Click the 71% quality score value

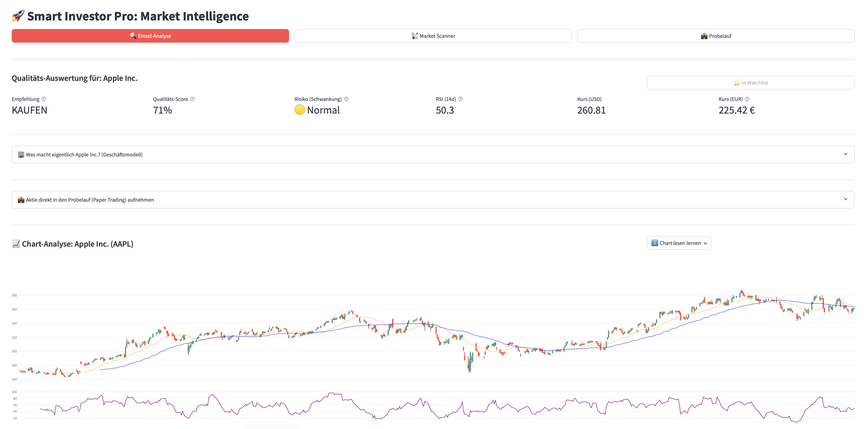click(x=162, y=110)
